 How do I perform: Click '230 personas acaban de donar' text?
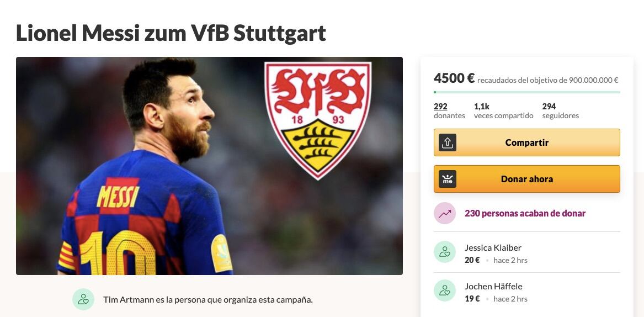click(x=525, y=213)
